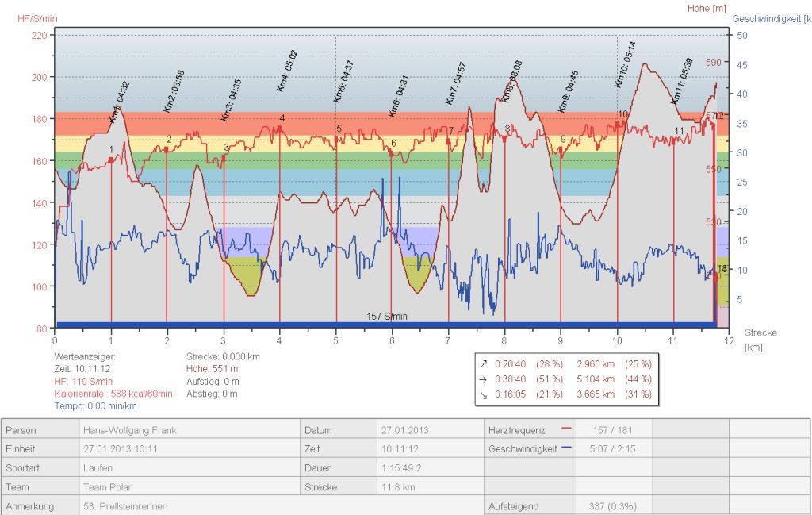Click the Höhe [m] axis title
Screen dimensions: 812x515
pos(707,8)
